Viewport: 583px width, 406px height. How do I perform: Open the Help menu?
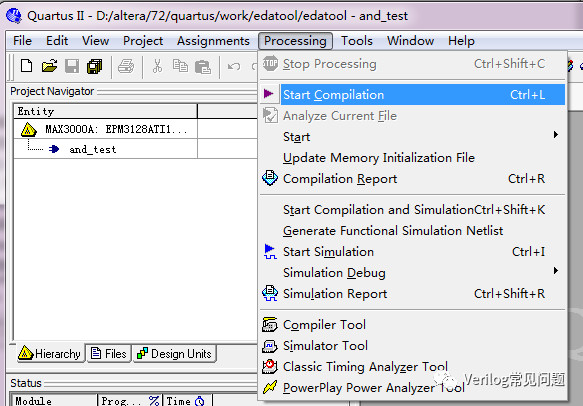pos(461,41)
